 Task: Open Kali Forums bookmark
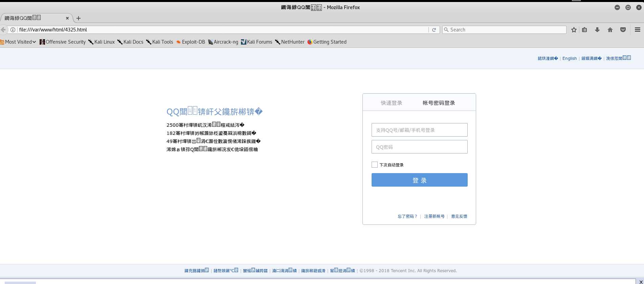(257, 42)
